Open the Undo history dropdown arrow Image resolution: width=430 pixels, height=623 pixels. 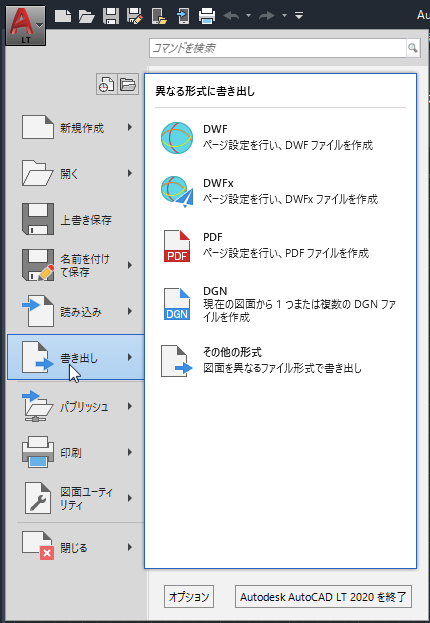248,16
